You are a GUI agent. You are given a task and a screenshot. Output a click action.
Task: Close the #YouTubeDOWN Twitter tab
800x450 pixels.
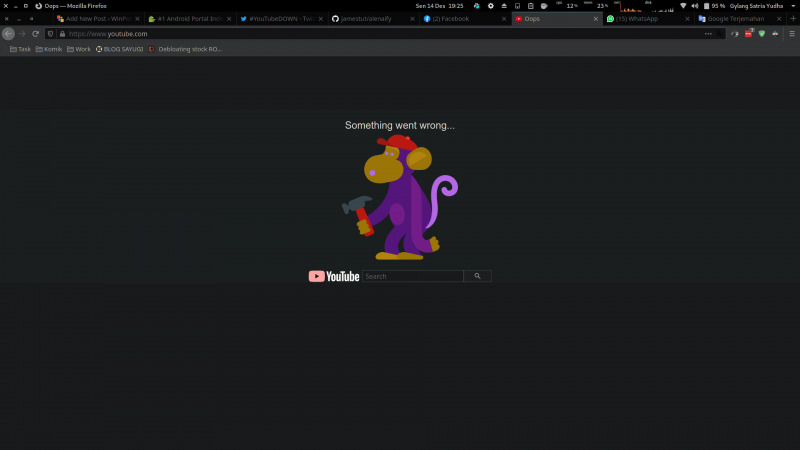click(x=321, y=19)
